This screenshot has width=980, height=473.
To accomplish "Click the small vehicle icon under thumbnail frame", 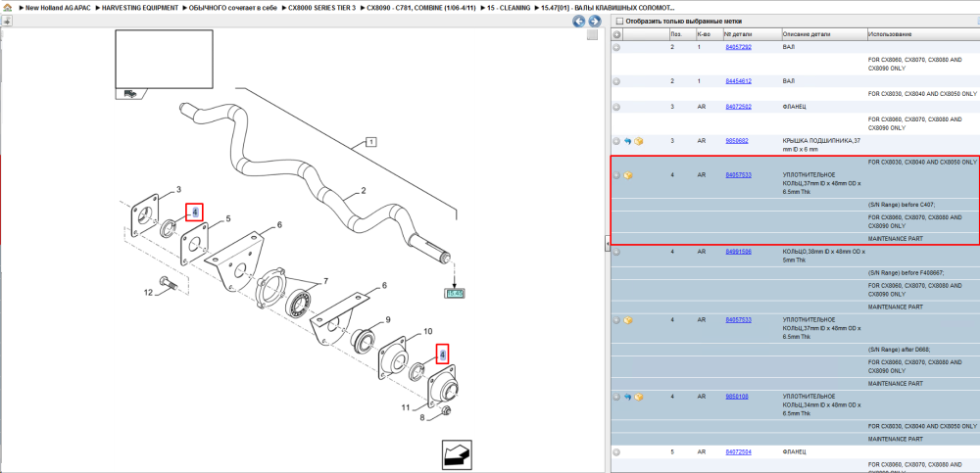I will pyautogui.click(x=130, y=94).
